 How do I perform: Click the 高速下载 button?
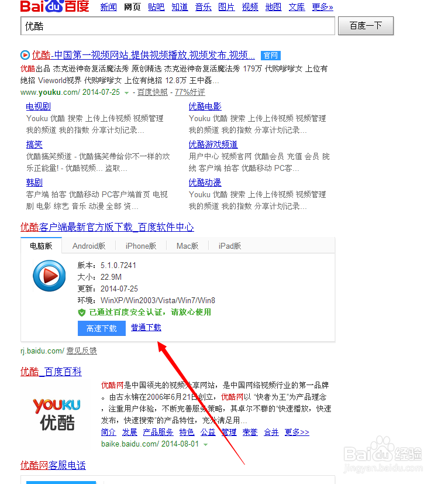tap(102, 328)
